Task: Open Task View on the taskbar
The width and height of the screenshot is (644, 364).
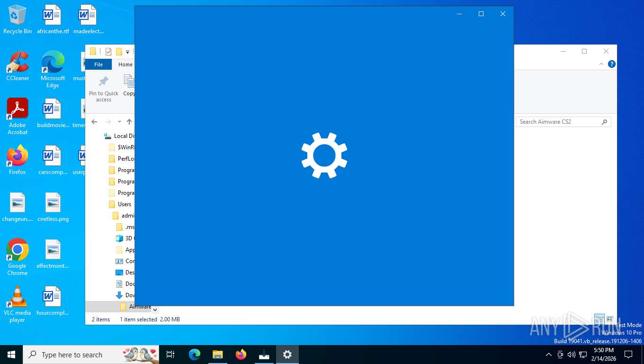Action: click(170, 354)
